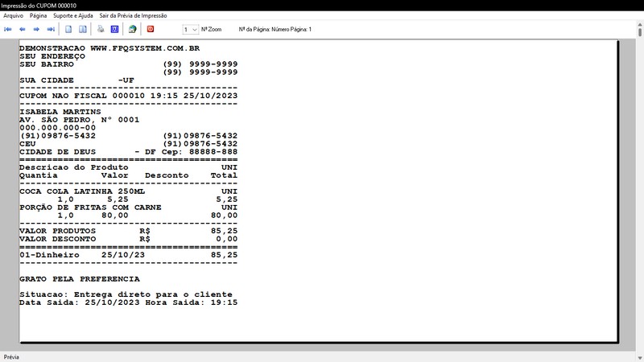This screenshot has height=362, width=644.
Task: Send coupon by email icon
Action: coord(132,29)
